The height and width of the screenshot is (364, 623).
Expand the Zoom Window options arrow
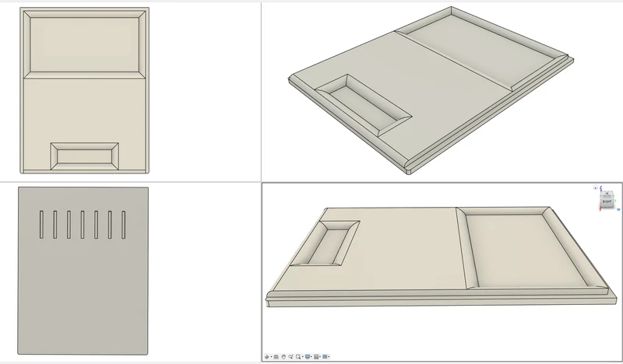pos(303,357)
